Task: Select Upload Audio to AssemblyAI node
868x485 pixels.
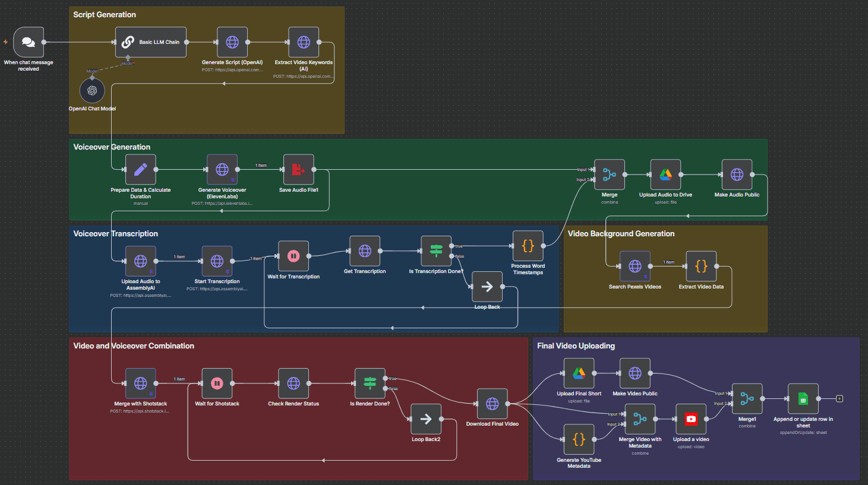Action: click(x=141, y=261)
